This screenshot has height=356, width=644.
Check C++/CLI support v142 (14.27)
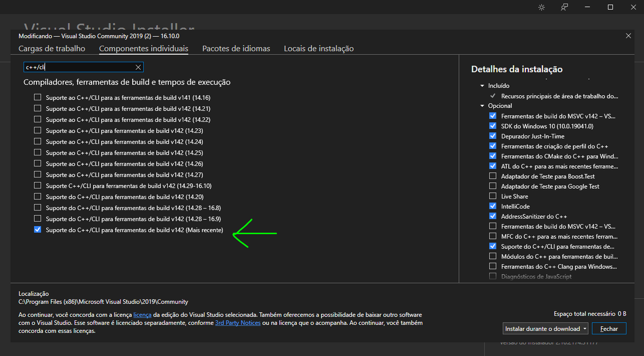[x=37, y=174]
